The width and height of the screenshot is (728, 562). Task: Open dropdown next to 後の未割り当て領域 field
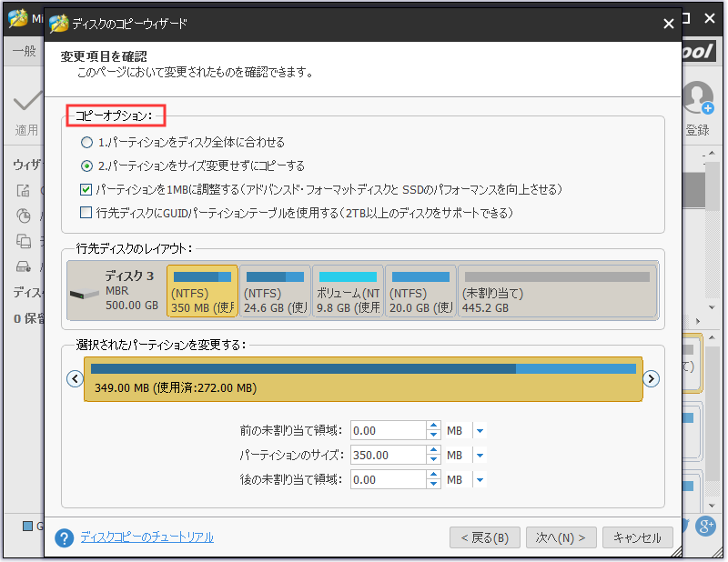479,479
